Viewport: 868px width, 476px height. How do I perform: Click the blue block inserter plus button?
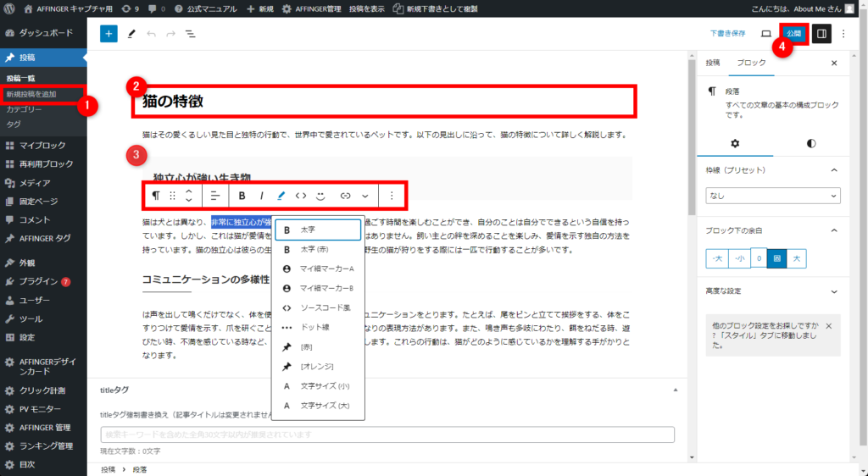108,34
